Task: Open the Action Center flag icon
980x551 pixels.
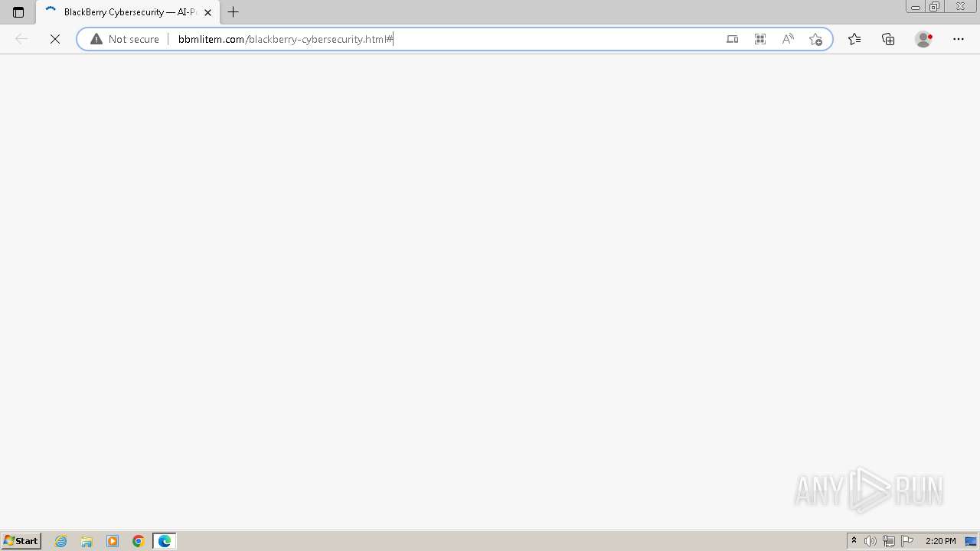Action: pos(907,541)
